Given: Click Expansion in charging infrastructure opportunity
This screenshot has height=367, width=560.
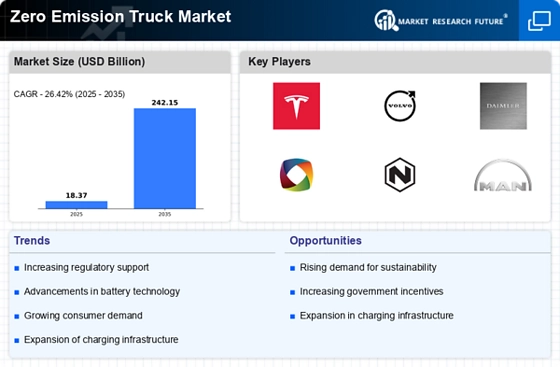Looking at the screenshot, I should tap(376, 316).
